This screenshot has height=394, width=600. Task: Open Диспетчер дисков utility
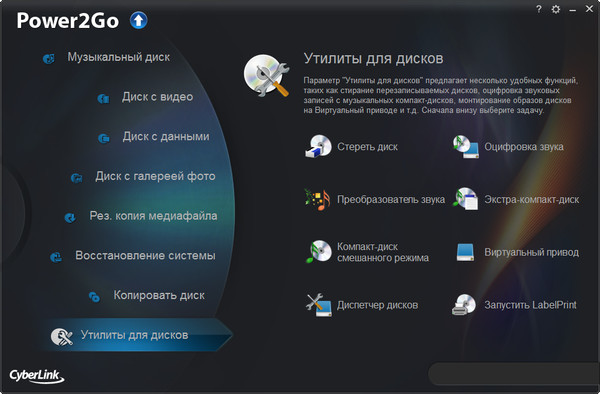(377, 305)
